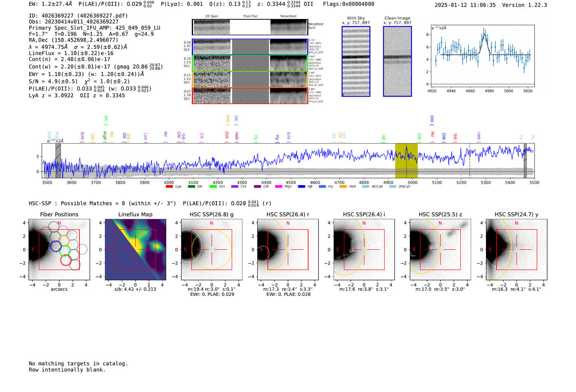
Task: Click the orange fiber circle in Fiber Positions
Action: tap(64, 240)
